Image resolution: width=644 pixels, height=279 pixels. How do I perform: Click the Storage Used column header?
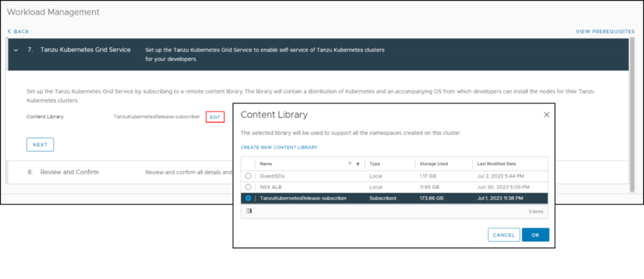point(433,164)
